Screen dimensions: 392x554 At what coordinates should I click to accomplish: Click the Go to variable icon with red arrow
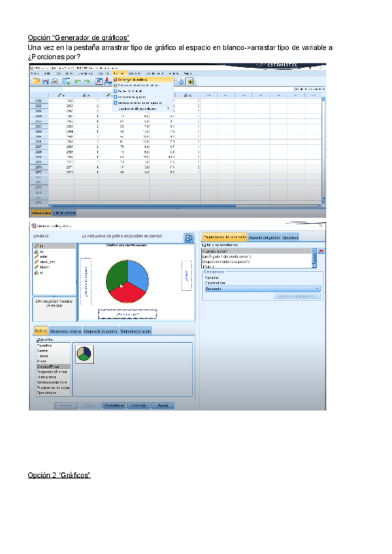click(x=108, y=81)
